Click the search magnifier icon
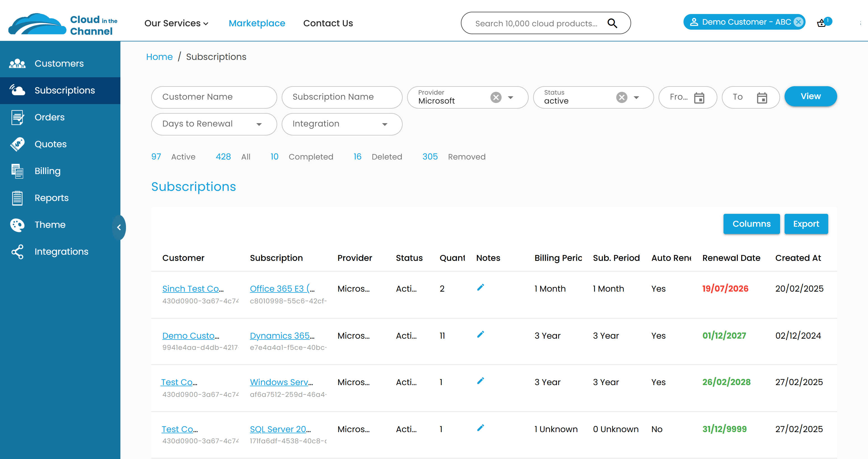 tap(612, 23)
